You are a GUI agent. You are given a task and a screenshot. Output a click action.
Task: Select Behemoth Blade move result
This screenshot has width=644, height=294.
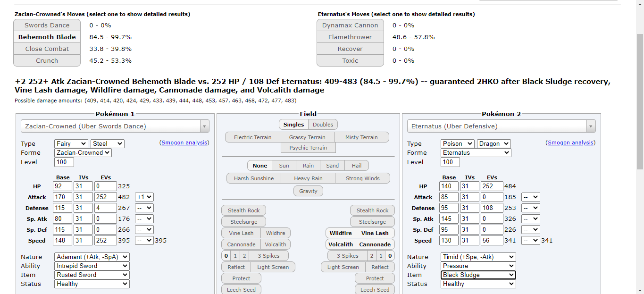pos(47,37)
